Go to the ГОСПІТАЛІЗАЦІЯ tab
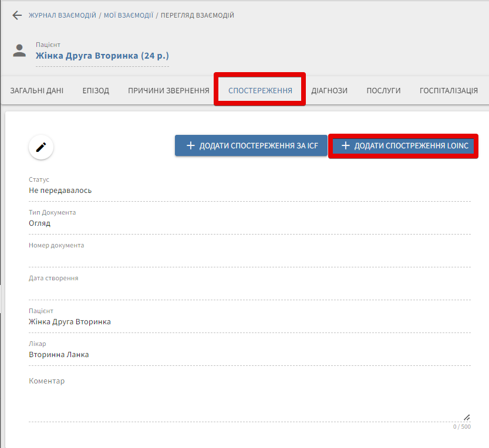The width and height of the screenshot is (489, 448). click(x=448, y=90)
